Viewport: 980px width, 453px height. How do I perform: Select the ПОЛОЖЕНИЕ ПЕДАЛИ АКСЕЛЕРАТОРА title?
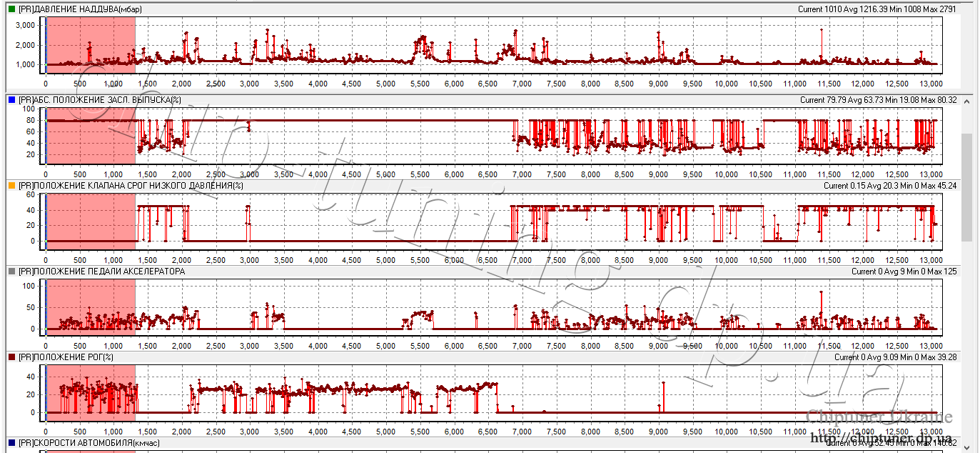point(101,272)
